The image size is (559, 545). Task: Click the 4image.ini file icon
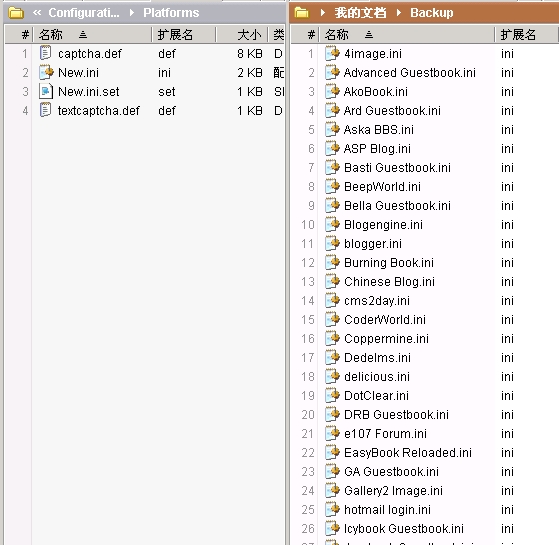coord(332,53)
